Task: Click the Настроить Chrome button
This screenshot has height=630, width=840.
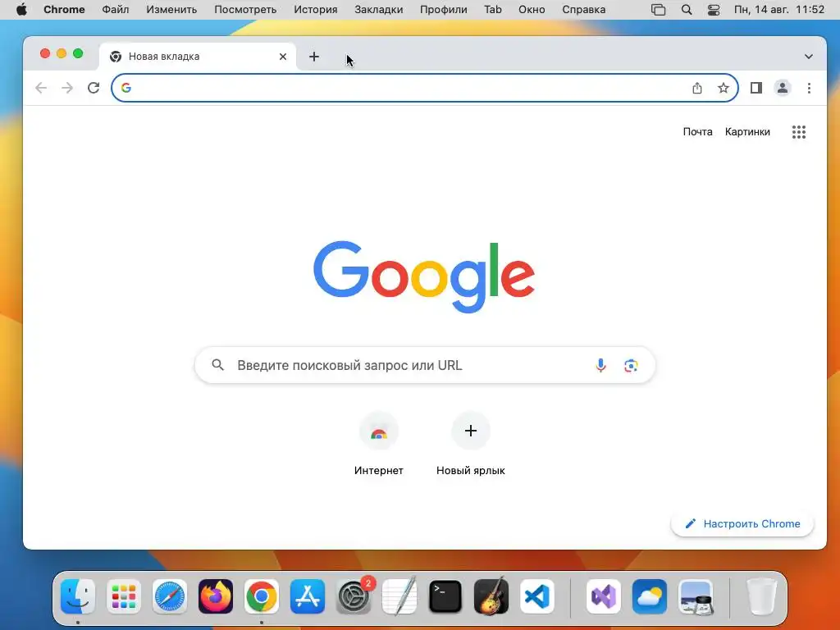Action: click(742, 523)
